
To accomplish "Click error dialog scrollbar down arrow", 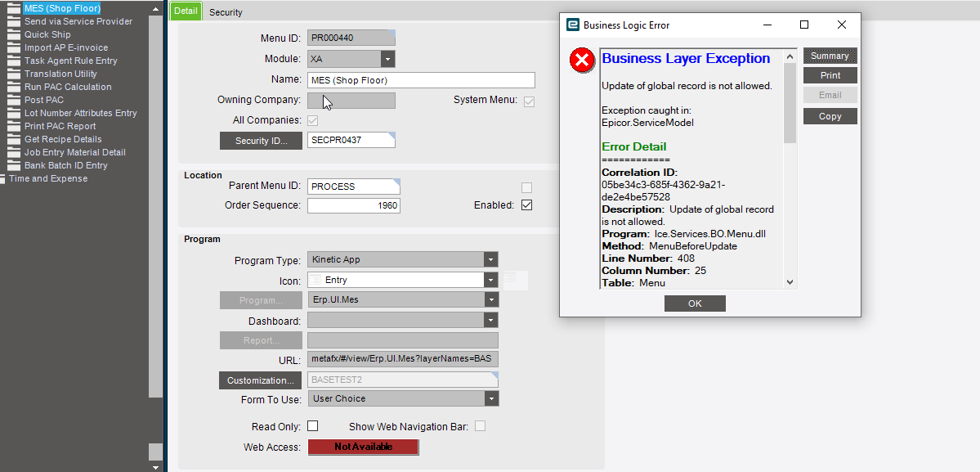I will pos(790,282).
